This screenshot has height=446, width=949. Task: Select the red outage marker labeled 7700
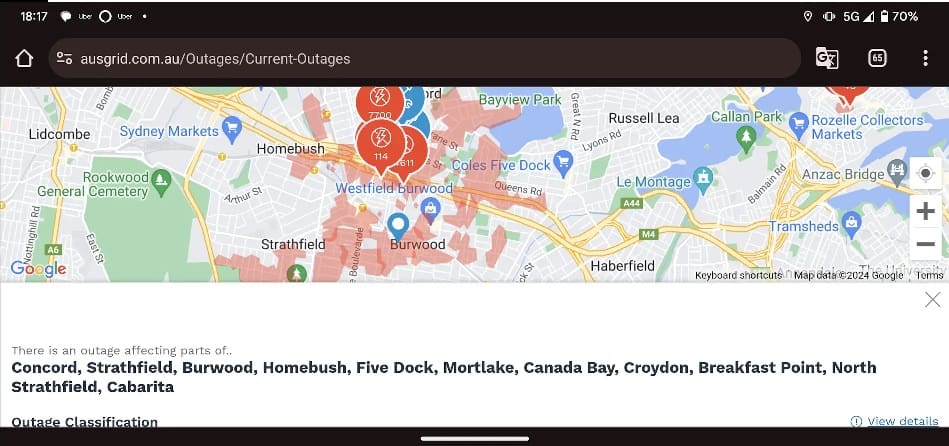[380, 104]
